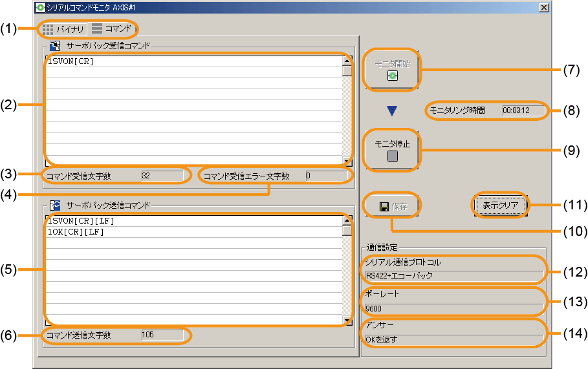
Task: Click the gray stop square icon
Action: (392, 155)
